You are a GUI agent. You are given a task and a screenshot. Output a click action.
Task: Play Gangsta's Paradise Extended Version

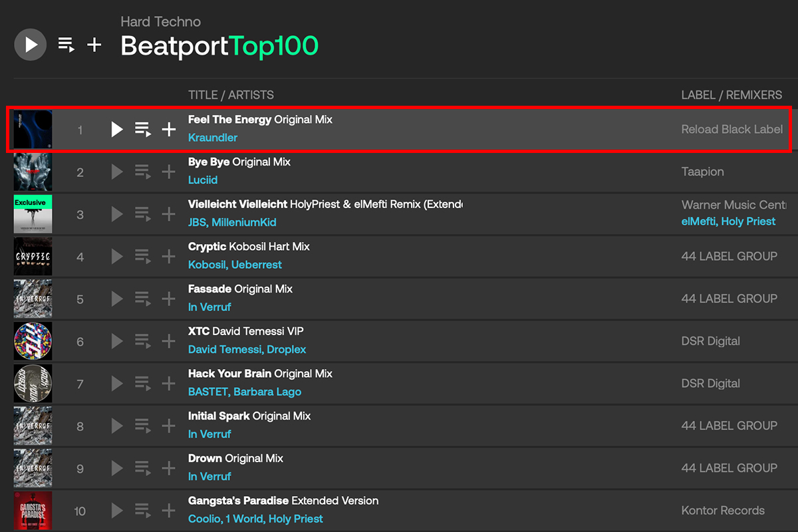point(117,511)
